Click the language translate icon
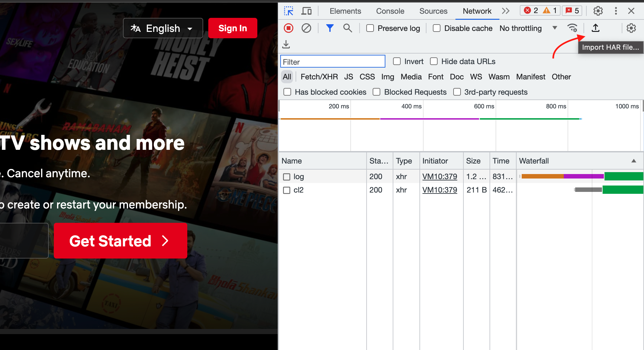This screenshot has height=350, width=644. (x=136, y=28)
